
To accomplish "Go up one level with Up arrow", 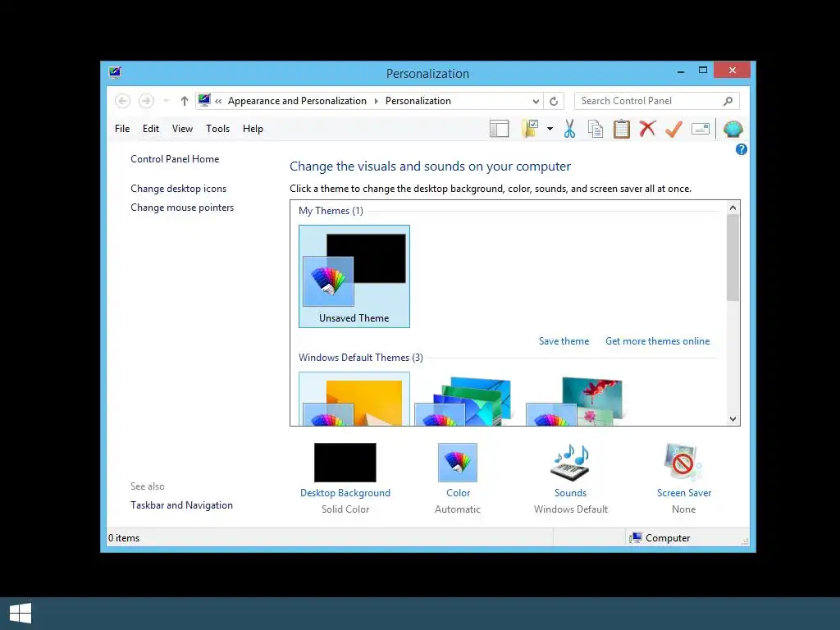I will coord(185,101).
